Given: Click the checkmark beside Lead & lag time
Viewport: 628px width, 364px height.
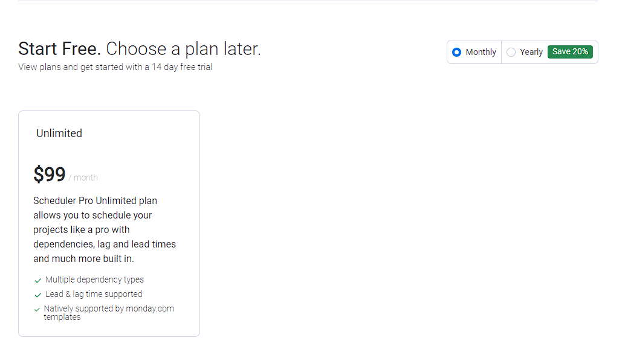Looking at the screenshot, I should pos(38,295).
